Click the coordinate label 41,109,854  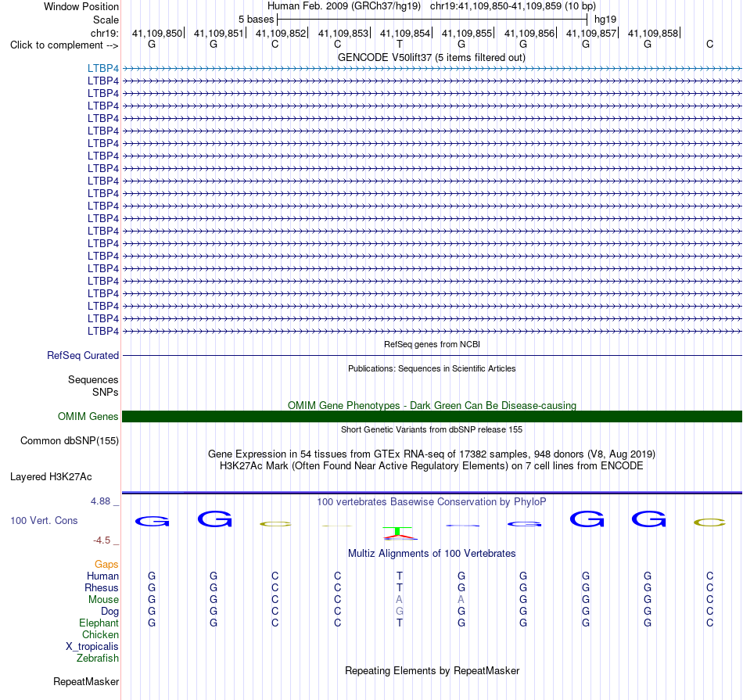pyautogui.click(x=404, y=33)
